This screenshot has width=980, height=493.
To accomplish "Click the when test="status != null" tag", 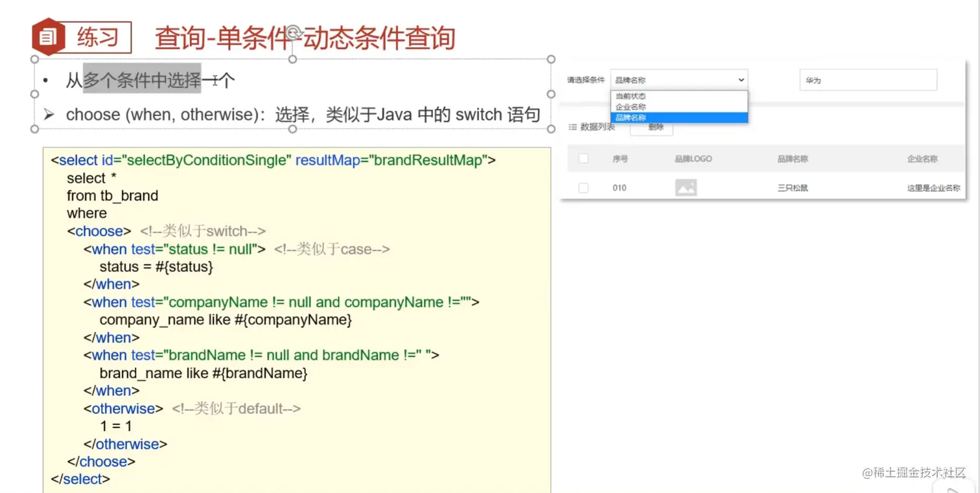I will [174, 249].
